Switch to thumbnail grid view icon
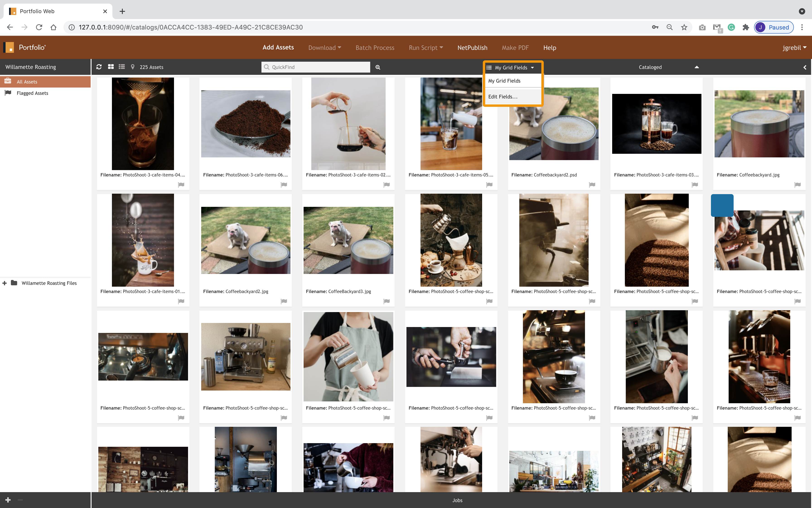The image size is (812, 508). pos(111,67)
